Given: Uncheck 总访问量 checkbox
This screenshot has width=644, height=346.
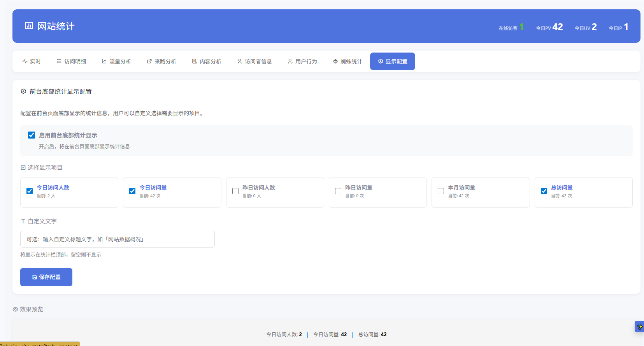Looking at the screenshot, I should [544, 191].
